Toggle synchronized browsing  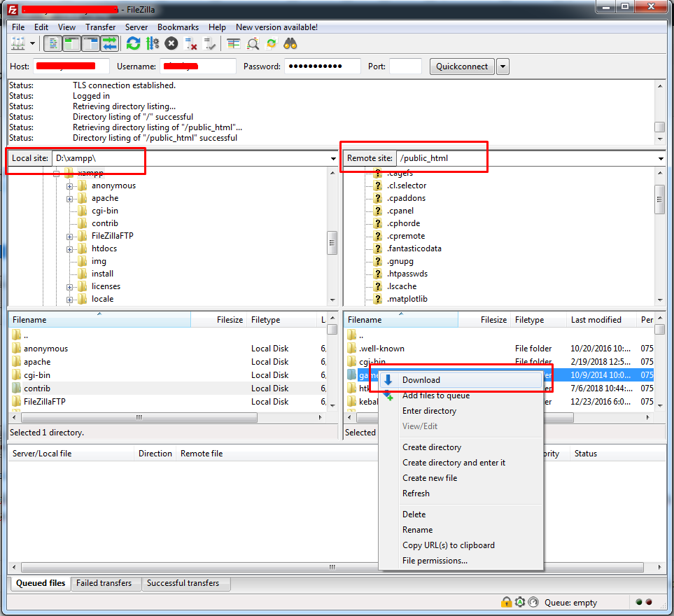coord(272,44)
